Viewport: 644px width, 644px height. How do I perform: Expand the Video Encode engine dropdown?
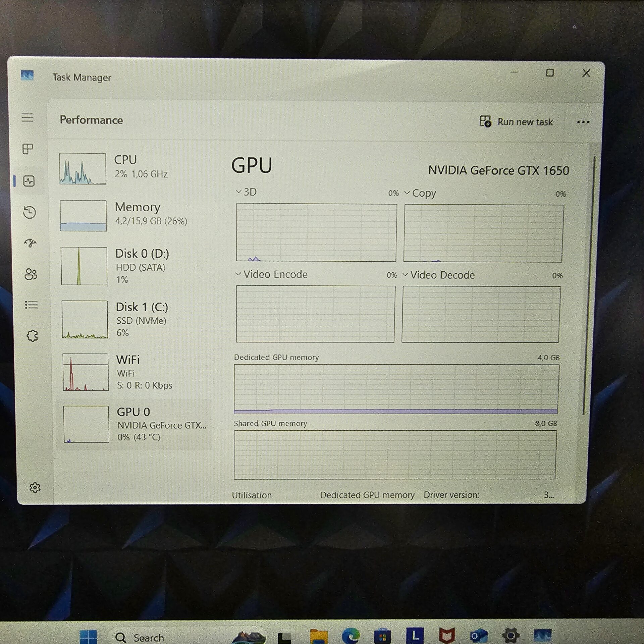[238, 274]
